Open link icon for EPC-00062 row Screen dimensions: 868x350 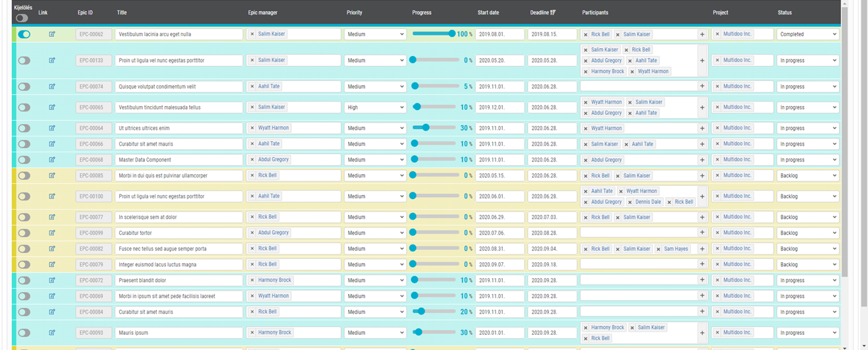pos(52,34)
